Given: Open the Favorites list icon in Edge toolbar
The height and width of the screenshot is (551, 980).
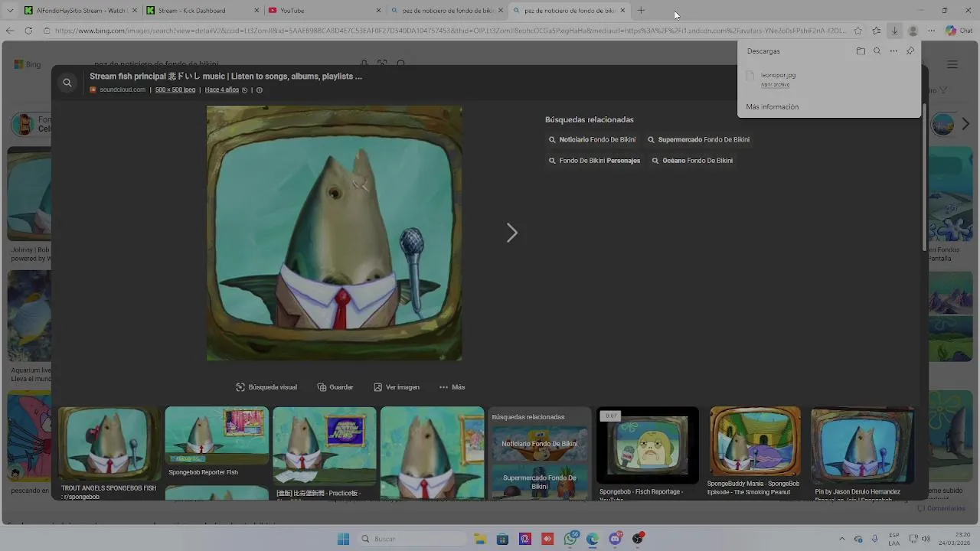Looking at the screenshot, I should 876,31.
